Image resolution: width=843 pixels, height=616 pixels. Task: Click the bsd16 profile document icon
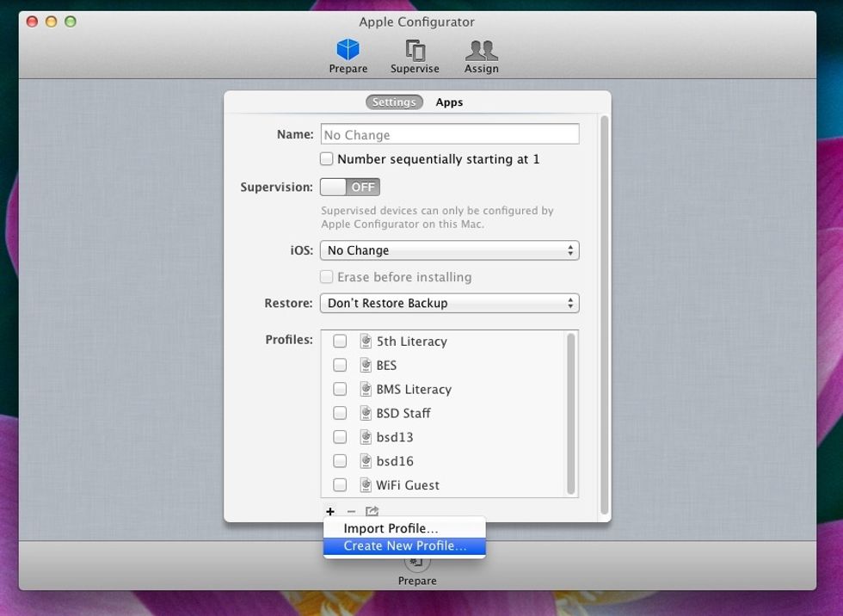click(366, 460)
